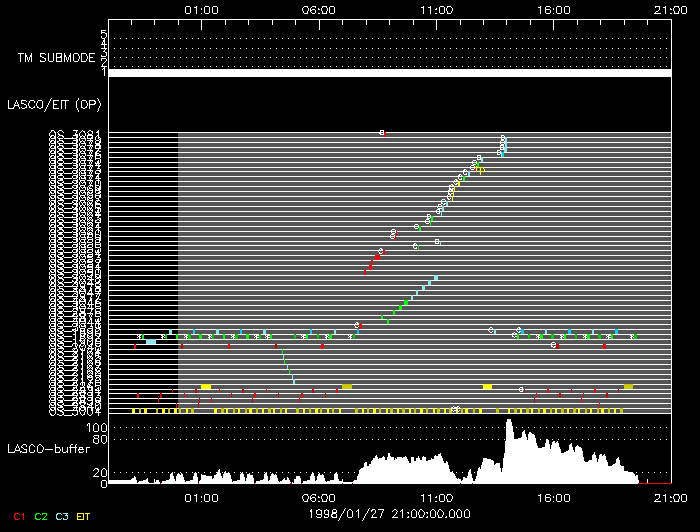Click the 01:00 label on the bottom time axis
The image size is (700, 532).
click(201, 498)
